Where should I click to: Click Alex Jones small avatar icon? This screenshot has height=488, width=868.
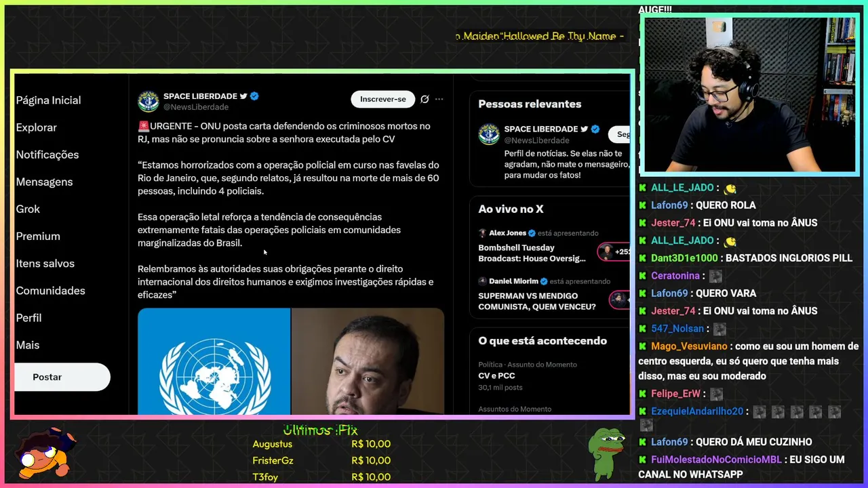click(482, 232)
